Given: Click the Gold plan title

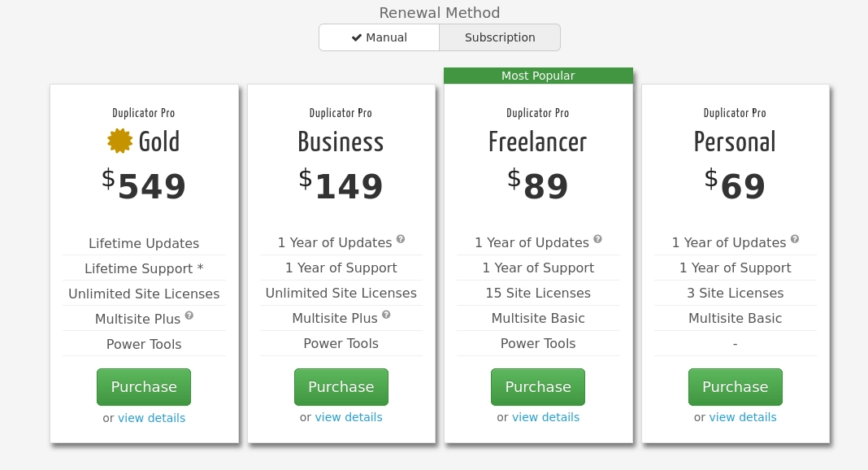Looking at the screenshot, I should tap(158, 141).
